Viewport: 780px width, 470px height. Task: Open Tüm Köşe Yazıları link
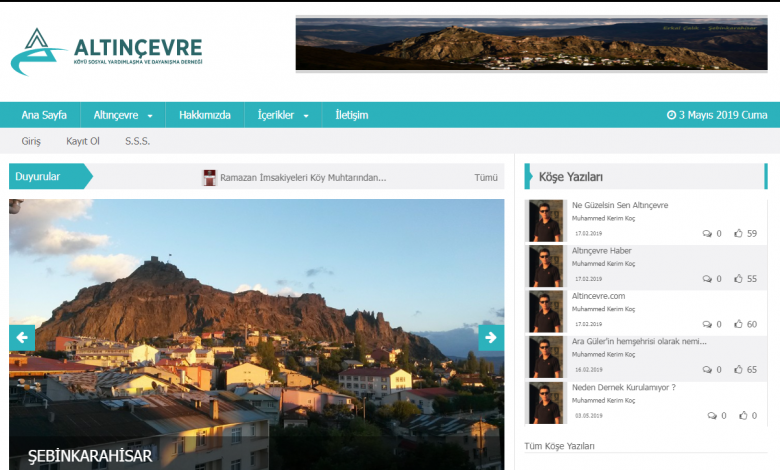point(559,446)
